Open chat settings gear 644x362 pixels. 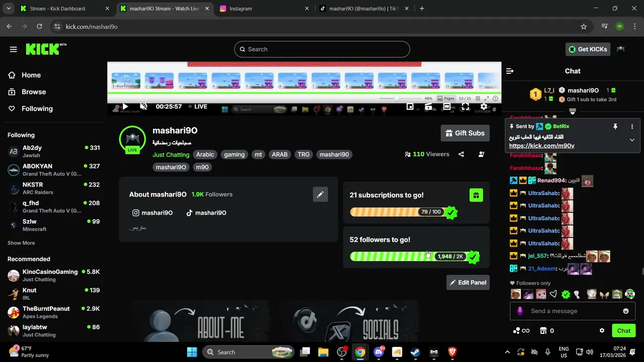coord(602,331)
